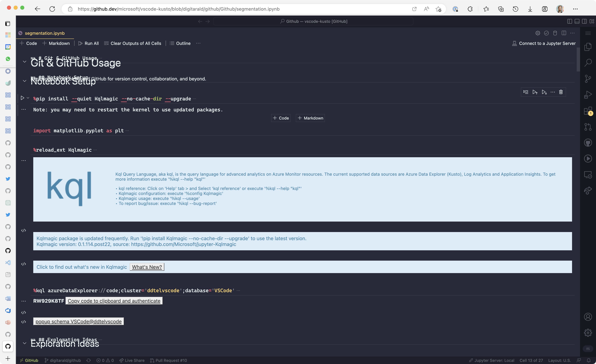Toggle the bottom panel layout button
The height and width of the screenshot is (364, 596).
coord(577,21)
